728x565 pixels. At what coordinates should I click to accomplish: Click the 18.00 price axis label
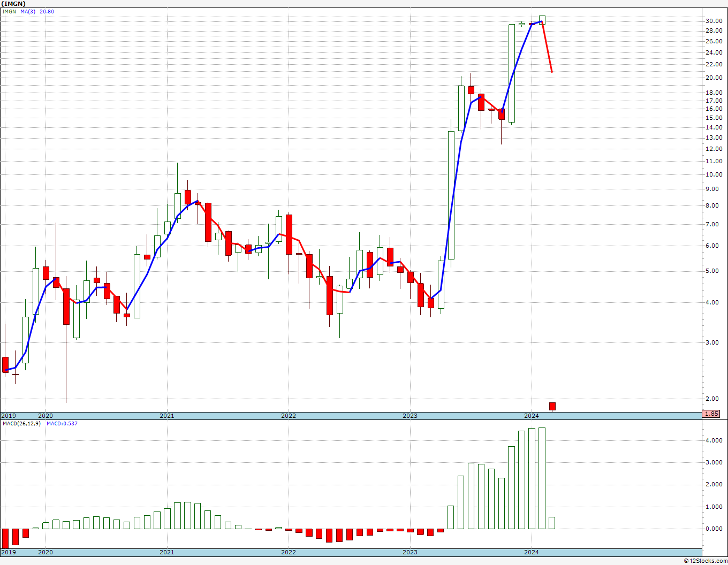(714, 93)
